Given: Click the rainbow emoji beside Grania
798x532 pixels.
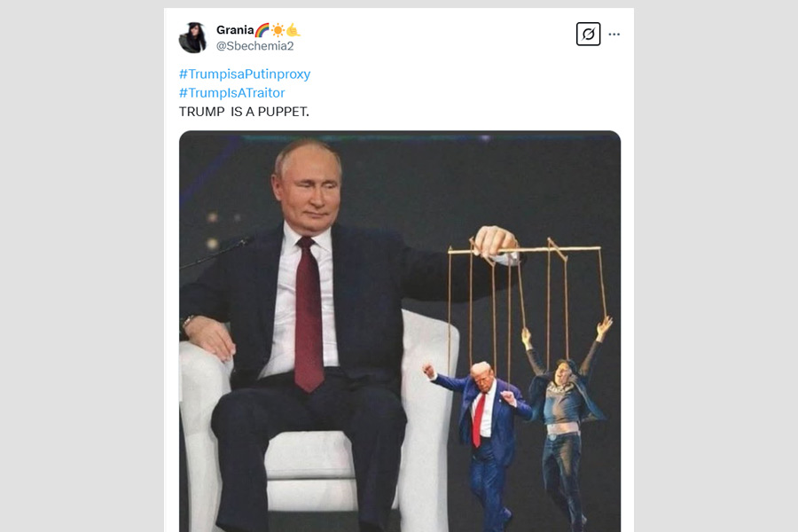Looking at the screenshot, I should point(262,30).
